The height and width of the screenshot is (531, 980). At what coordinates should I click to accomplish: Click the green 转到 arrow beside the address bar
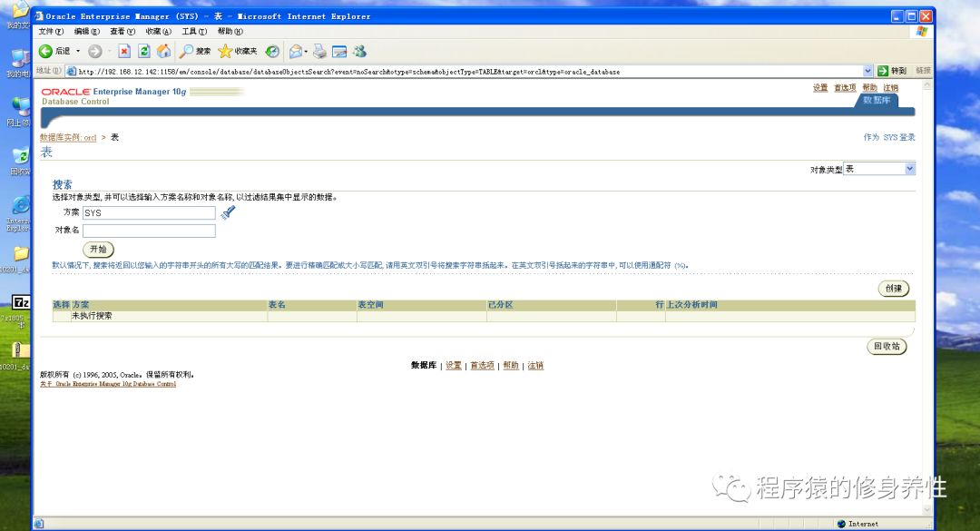point(883,70)
